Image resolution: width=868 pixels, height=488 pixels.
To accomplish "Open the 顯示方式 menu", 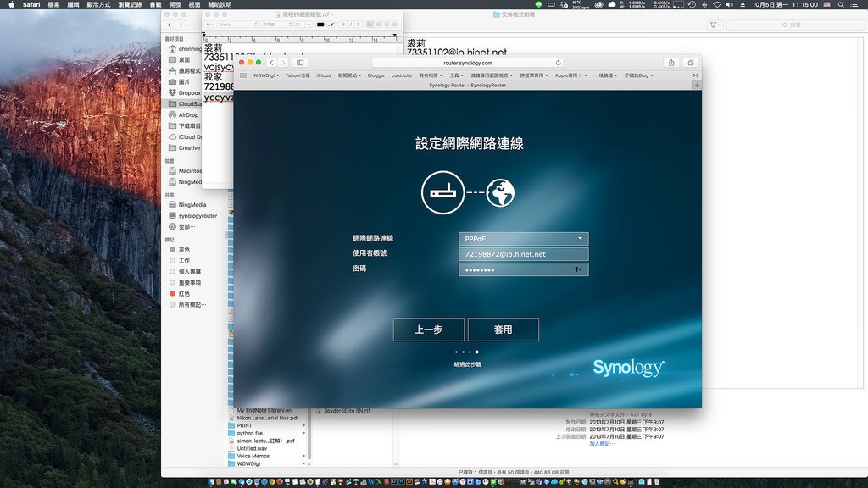I will point(98,4).
